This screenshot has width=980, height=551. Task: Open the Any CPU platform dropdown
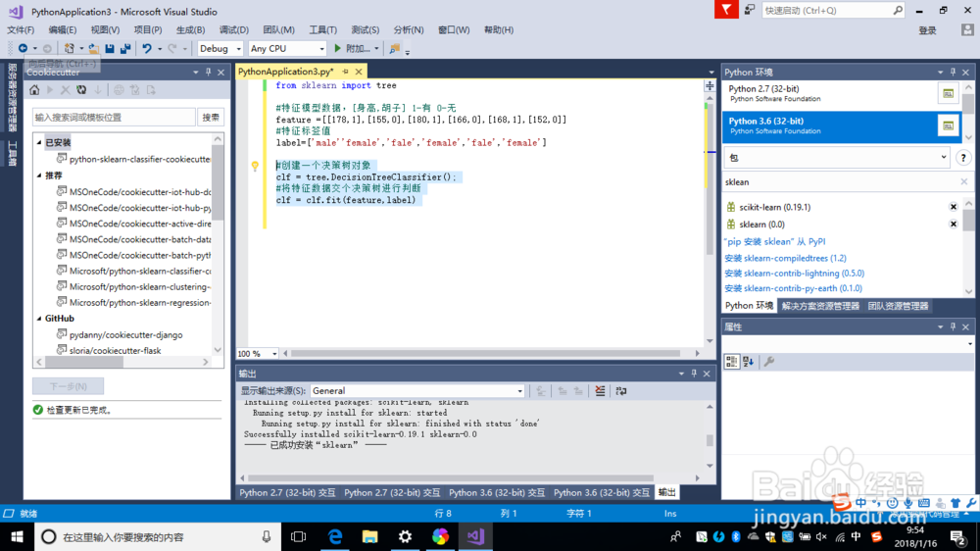321,49
